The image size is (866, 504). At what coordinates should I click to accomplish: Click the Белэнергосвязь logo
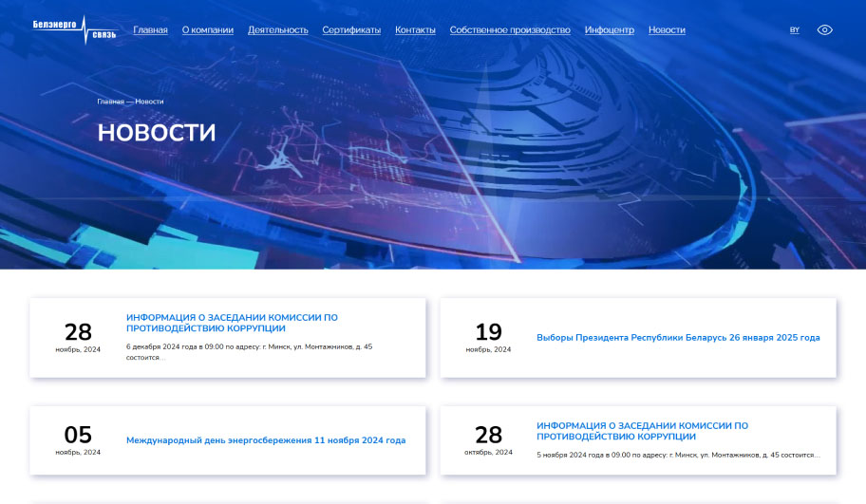pos(74,29)
